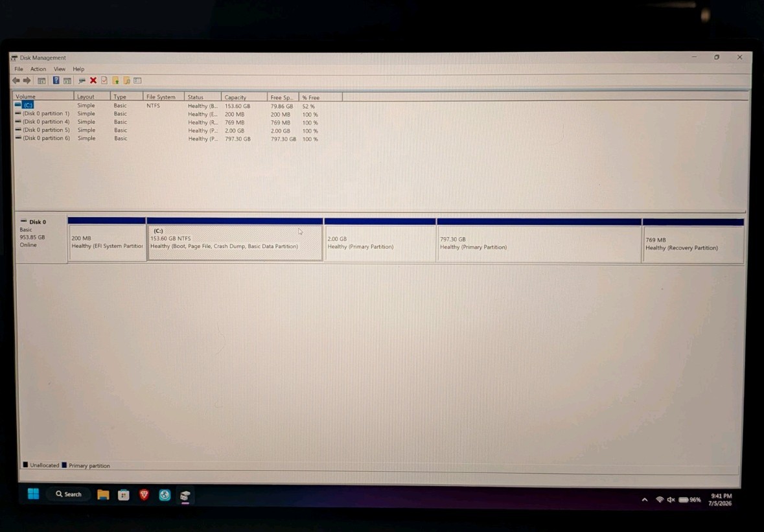764x532 pixels.
Task: Sort by the File System column header
Action: tap(164, 97)
